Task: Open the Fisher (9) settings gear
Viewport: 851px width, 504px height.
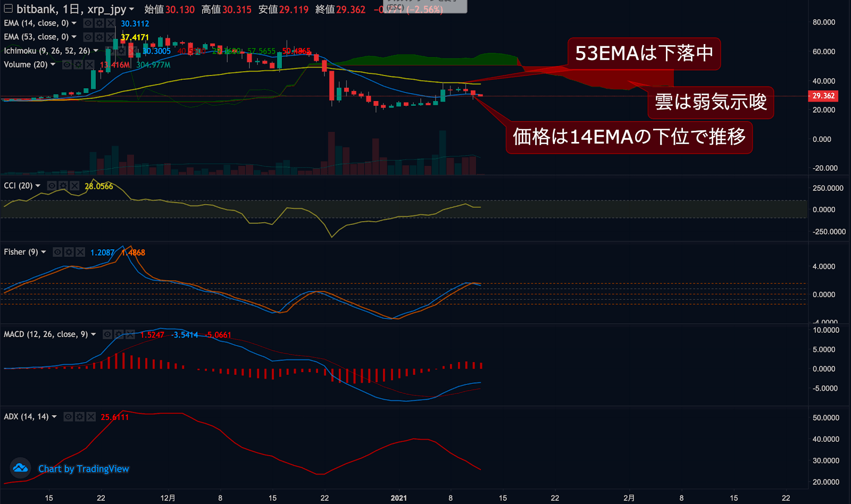Action: 69,252
